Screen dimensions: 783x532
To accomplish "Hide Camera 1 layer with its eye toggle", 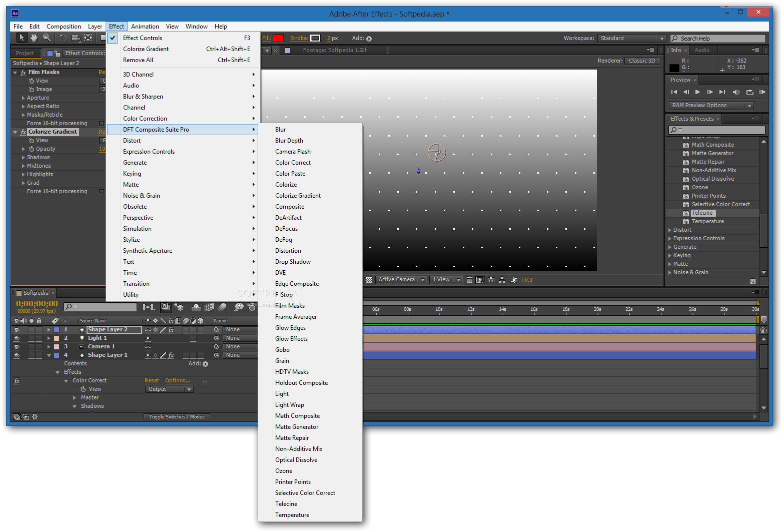I will pyautogui.click(x=17, y=347).
